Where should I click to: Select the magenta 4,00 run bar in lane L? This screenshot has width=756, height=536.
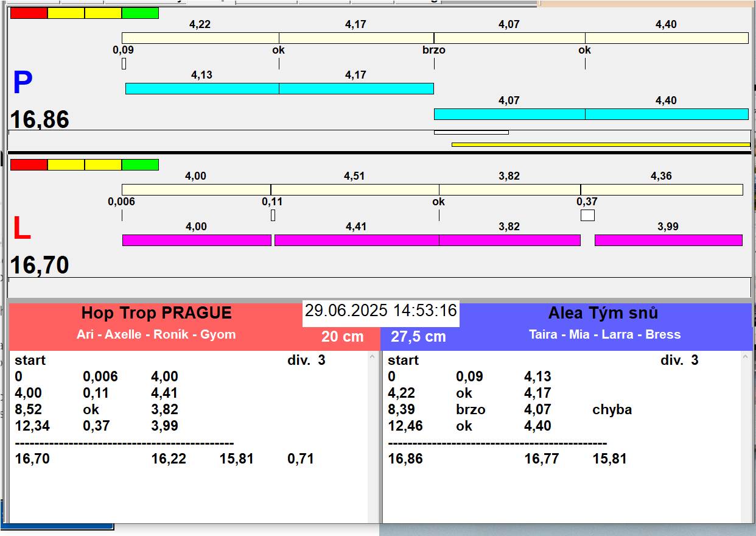point(197,240)
